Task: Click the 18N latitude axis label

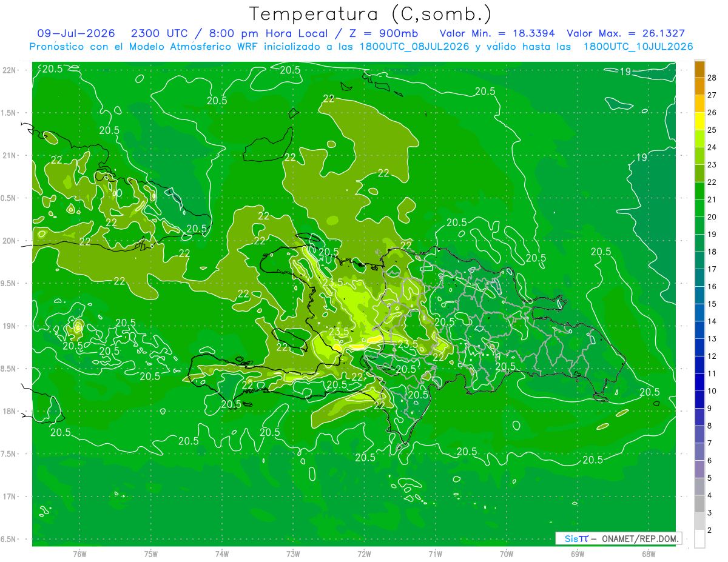Action: click(8, 412)
